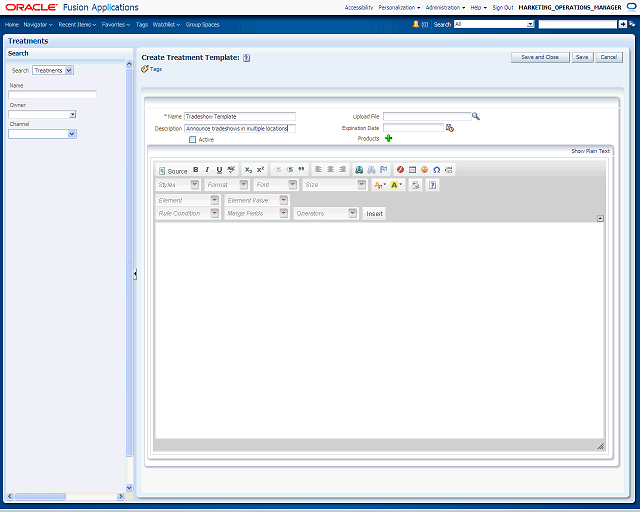Insert a page break
The height and width of the screenshot is (512, 640).
(449, 169)
